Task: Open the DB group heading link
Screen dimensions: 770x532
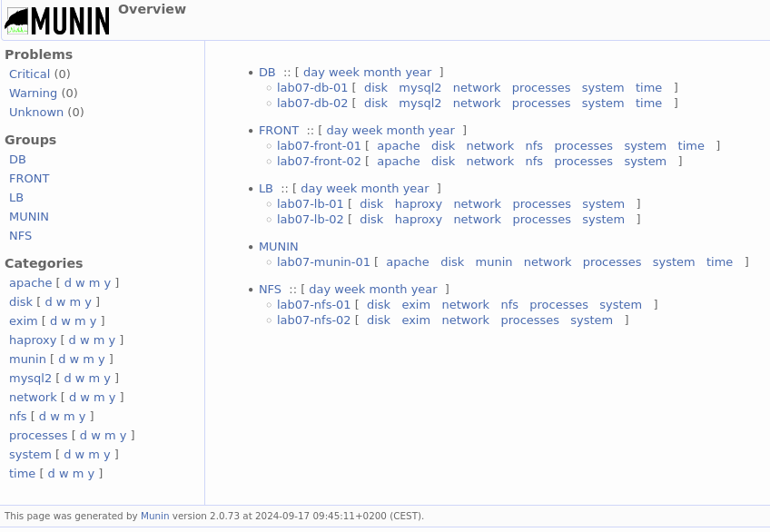Action: coord(267,73)
